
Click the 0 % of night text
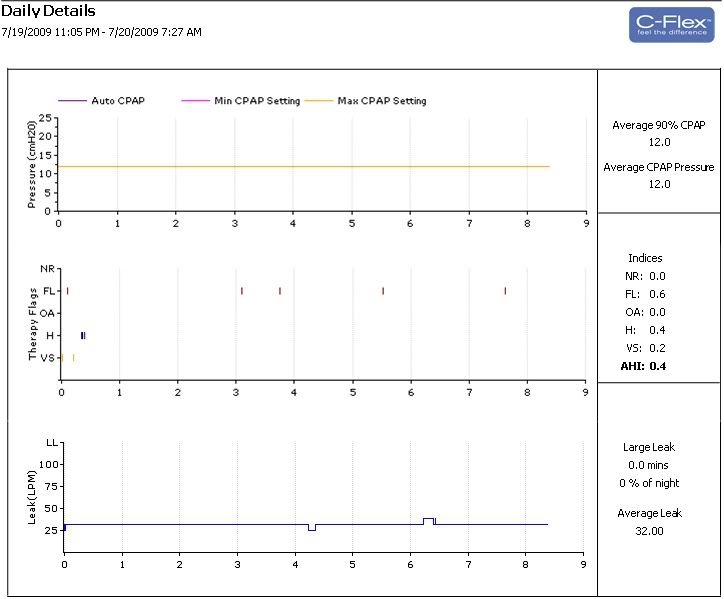pyautogui.click(x=649, y=483)
